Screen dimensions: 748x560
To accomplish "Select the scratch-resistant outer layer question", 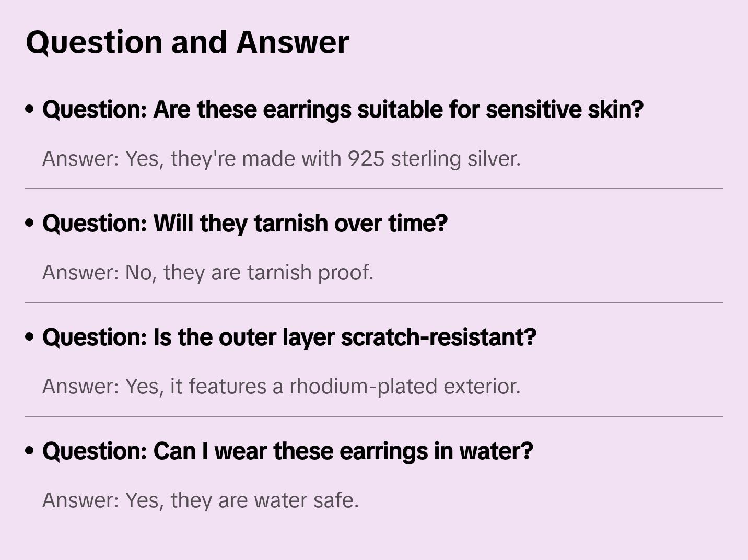I will (x=289, y=337).
